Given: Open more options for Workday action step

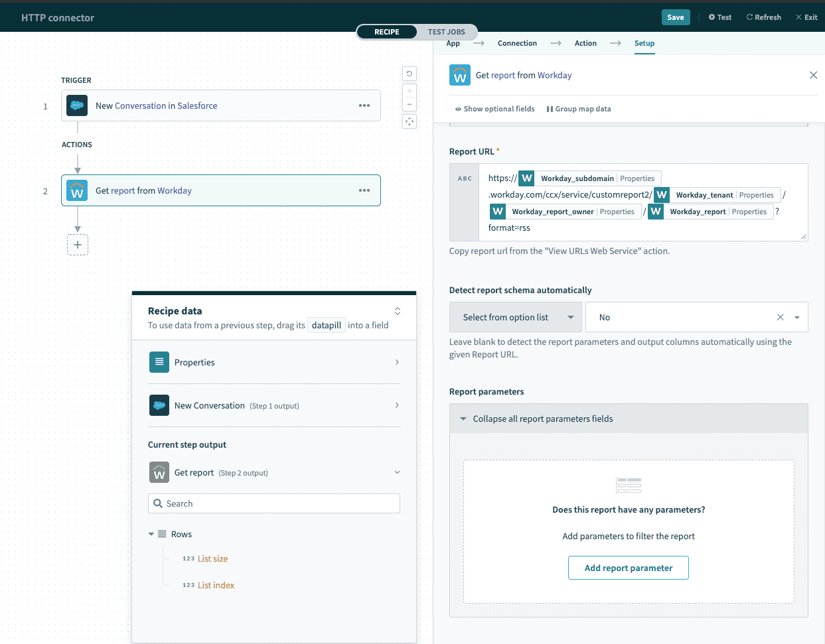Looking at the screenshot, I should [x=364, y=190].
